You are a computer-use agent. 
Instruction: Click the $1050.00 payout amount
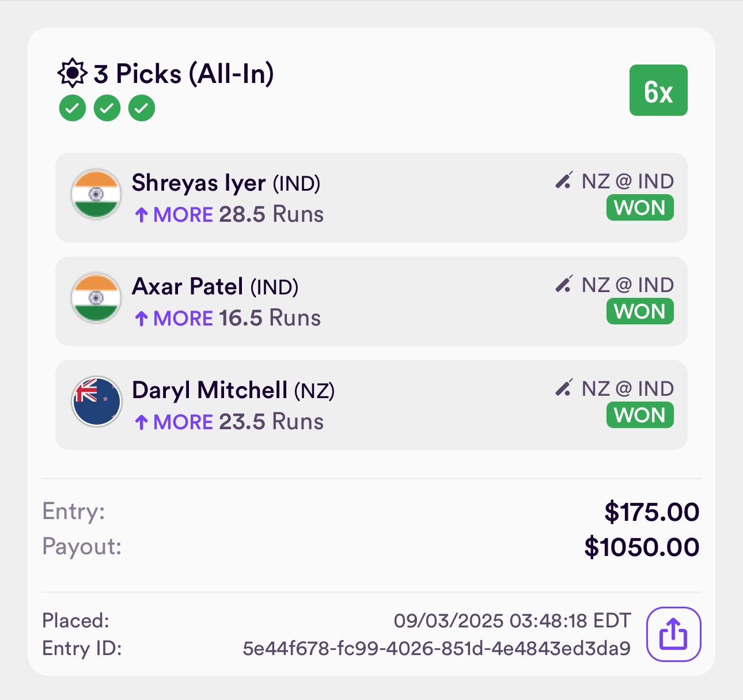click(642, 547)
